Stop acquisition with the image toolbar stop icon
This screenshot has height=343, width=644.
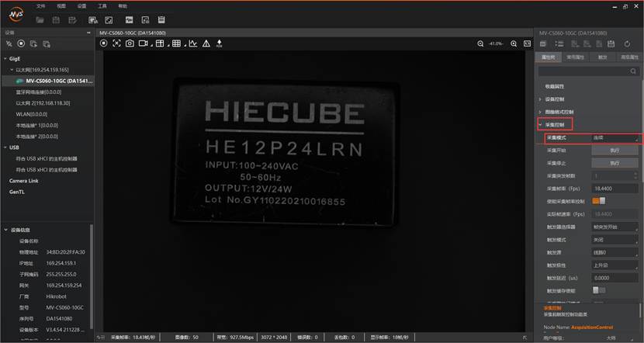coord(104,43)
